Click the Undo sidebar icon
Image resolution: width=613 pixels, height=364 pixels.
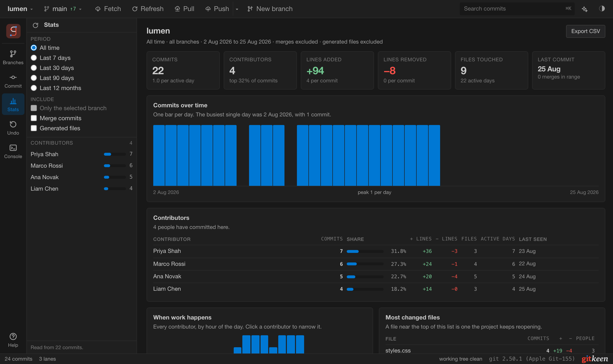[13, 128]
